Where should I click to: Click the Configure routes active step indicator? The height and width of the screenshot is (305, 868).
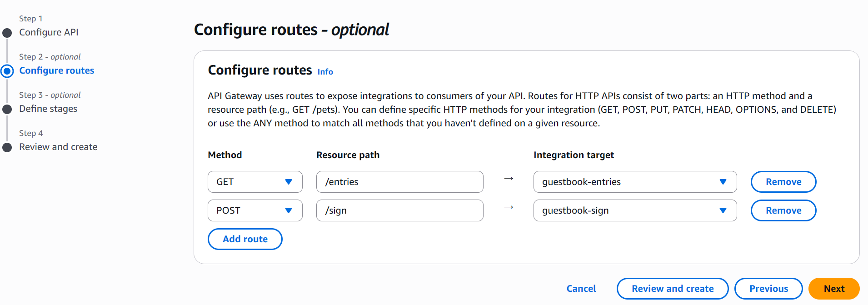click(7, 71)
